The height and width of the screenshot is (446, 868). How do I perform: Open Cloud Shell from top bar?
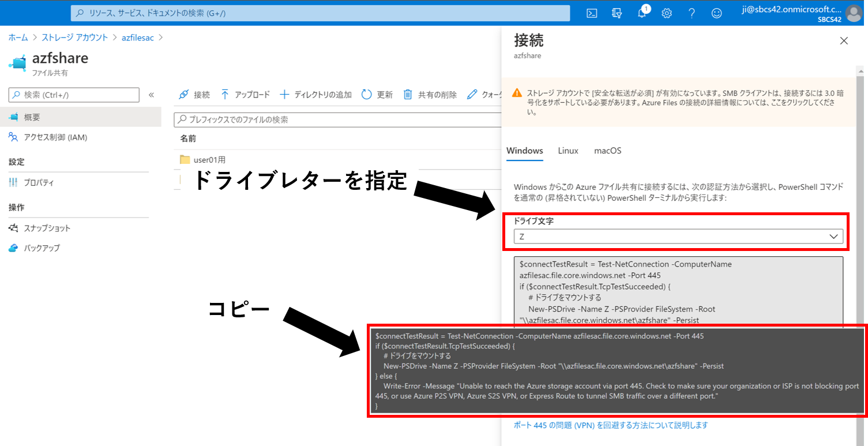592,13
